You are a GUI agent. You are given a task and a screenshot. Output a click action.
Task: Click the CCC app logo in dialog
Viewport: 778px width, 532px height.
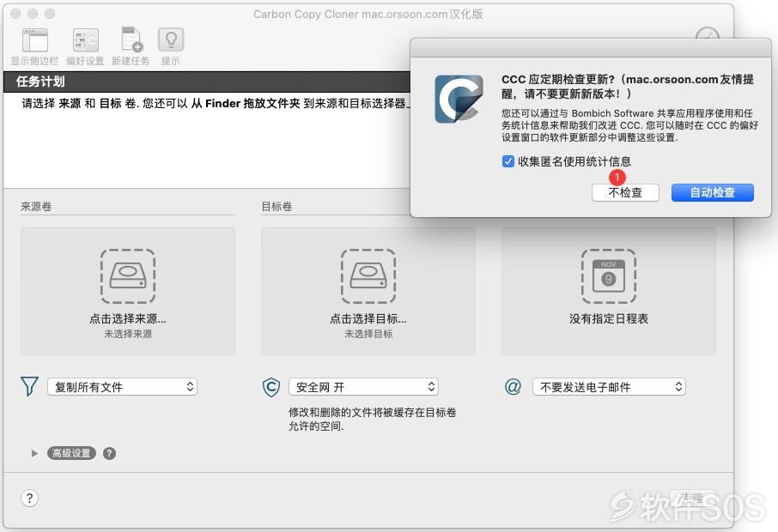[459, 99]
